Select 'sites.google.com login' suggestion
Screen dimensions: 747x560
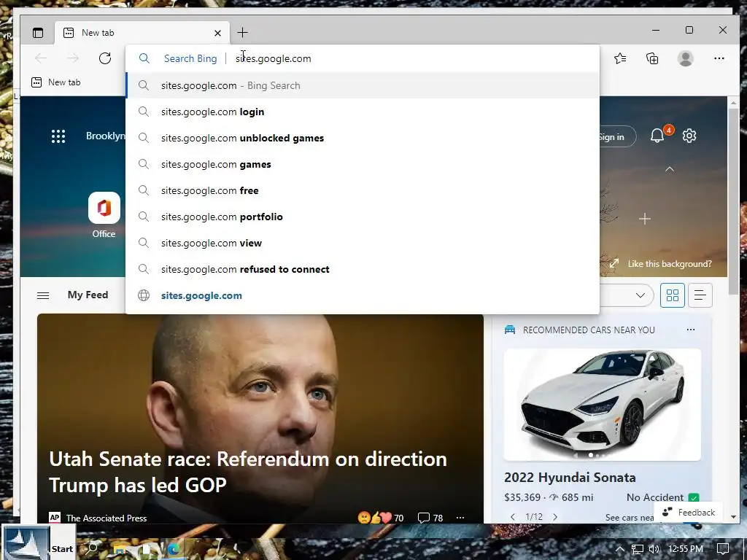click(363, 112)
